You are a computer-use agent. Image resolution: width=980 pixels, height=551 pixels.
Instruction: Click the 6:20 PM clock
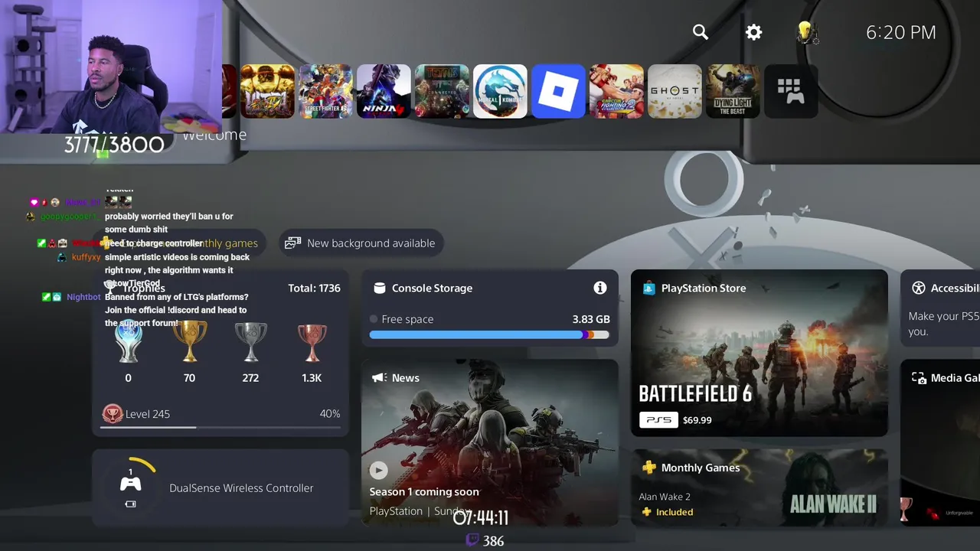(901, 32)
